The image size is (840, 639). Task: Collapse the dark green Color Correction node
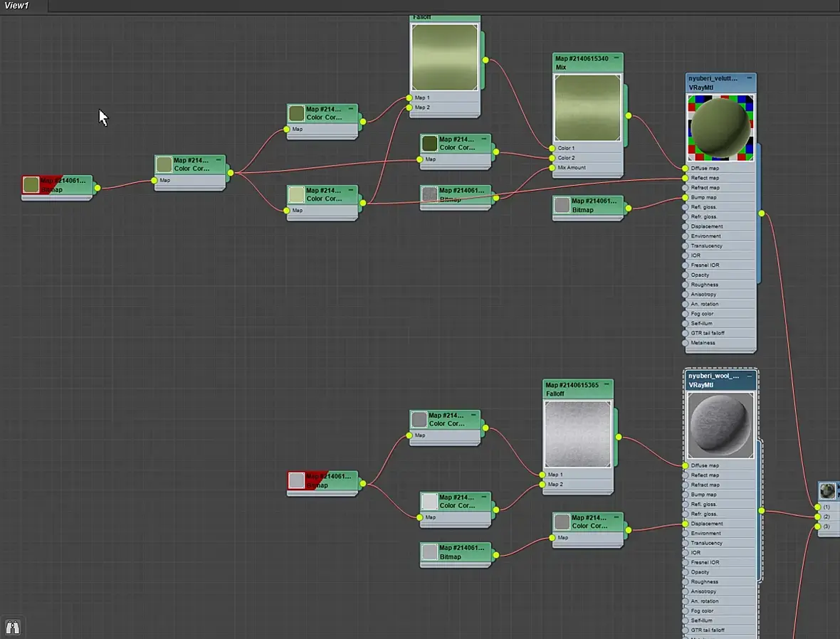[484, 139]
